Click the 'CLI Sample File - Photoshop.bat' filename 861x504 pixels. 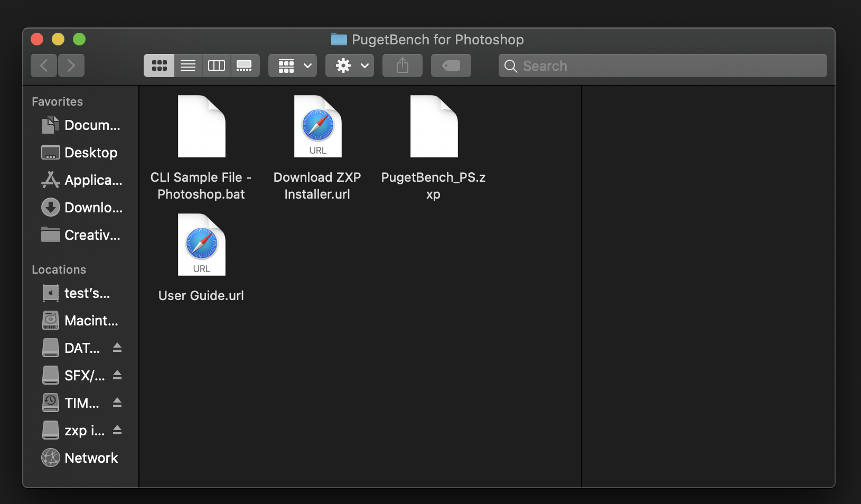[x=201, y=185]
